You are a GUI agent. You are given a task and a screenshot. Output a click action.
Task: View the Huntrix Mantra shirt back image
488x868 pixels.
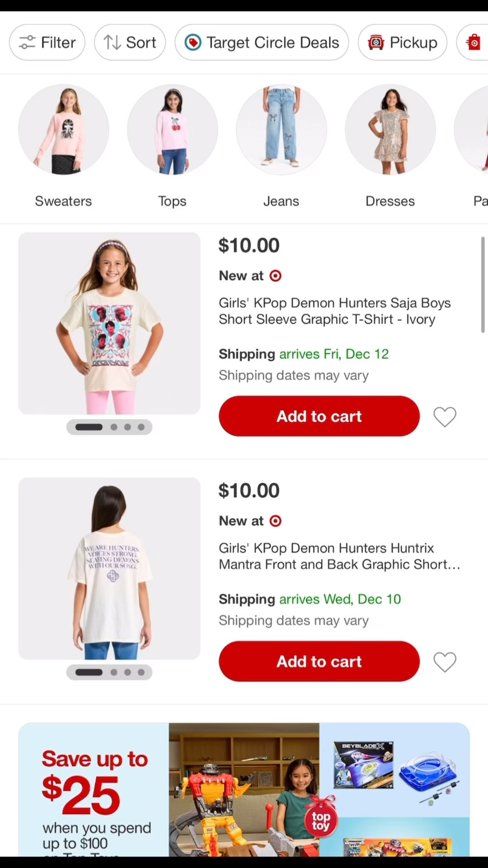[109, 568]
